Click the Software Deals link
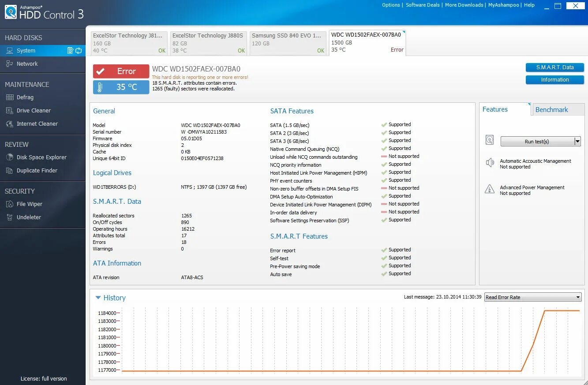The image size is (588, 385). tap(423, 5)
